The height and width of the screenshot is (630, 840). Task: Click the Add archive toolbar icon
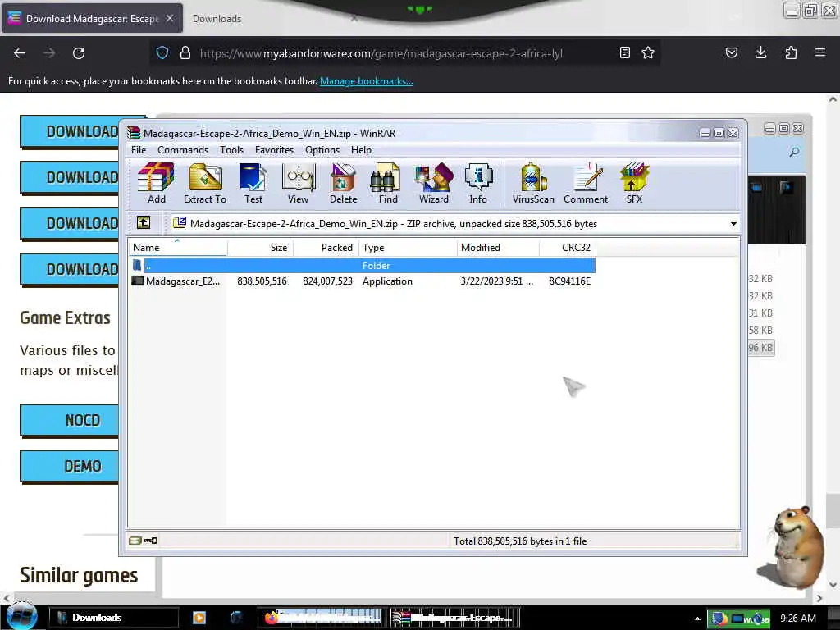(156, 183)
